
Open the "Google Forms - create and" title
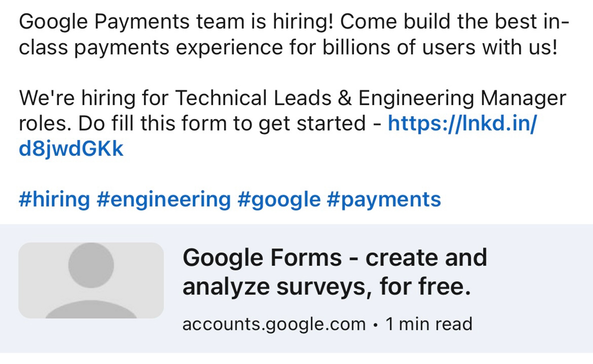click(x=335, y=258)
